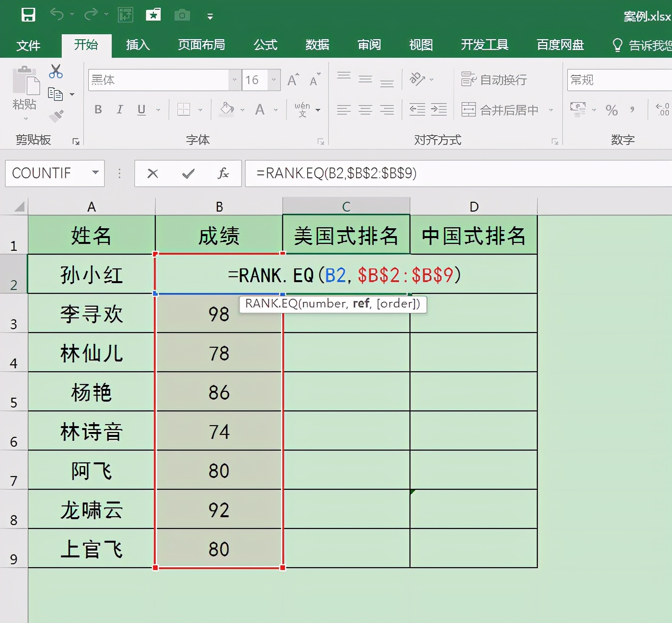Decrease the cell indent
672x623 pixels.
coord(417,109)
